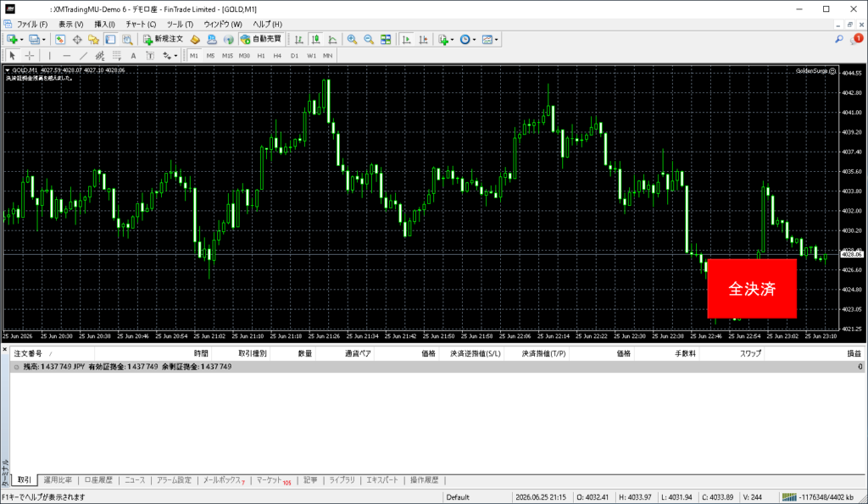Open the tile windows icon
Screen dimensions: 868x504
coord(386,39)
